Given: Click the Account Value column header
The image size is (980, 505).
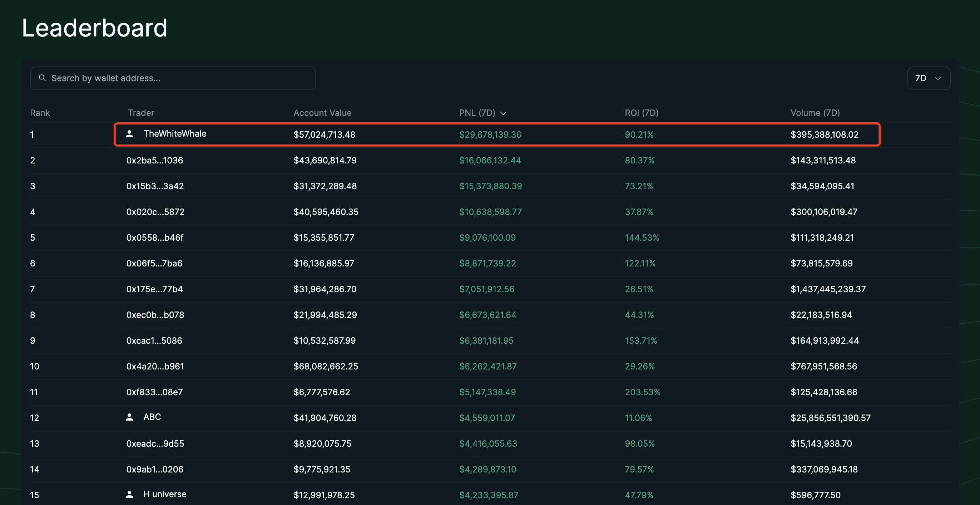Looking at the screenshot, I should coord(322,113).
